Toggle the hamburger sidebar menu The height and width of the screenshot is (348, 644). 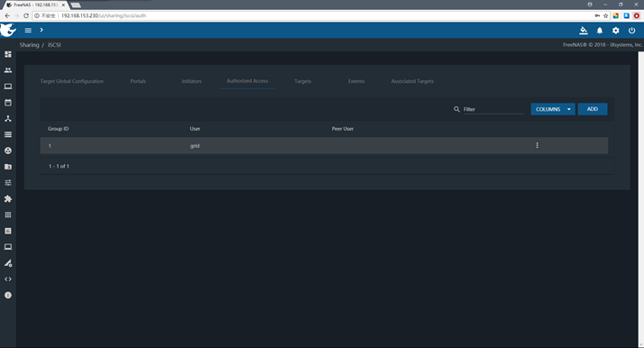click(x=28, y=30)
